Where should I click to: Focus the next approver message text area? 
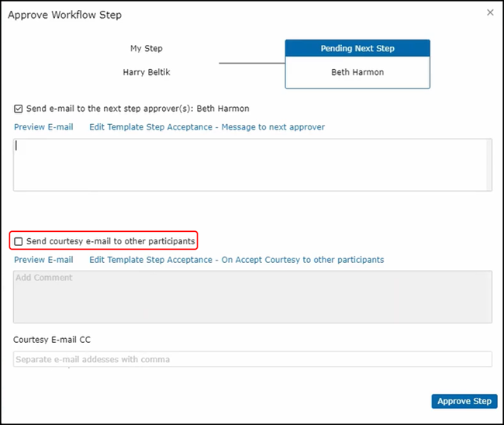click(x=248, y=164)
